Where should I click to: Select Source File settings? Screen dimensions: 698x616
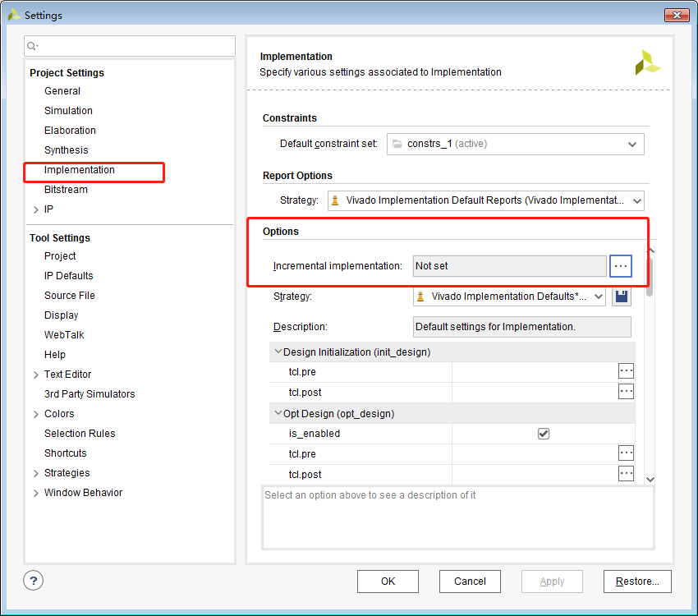click(x=70, y=296)
